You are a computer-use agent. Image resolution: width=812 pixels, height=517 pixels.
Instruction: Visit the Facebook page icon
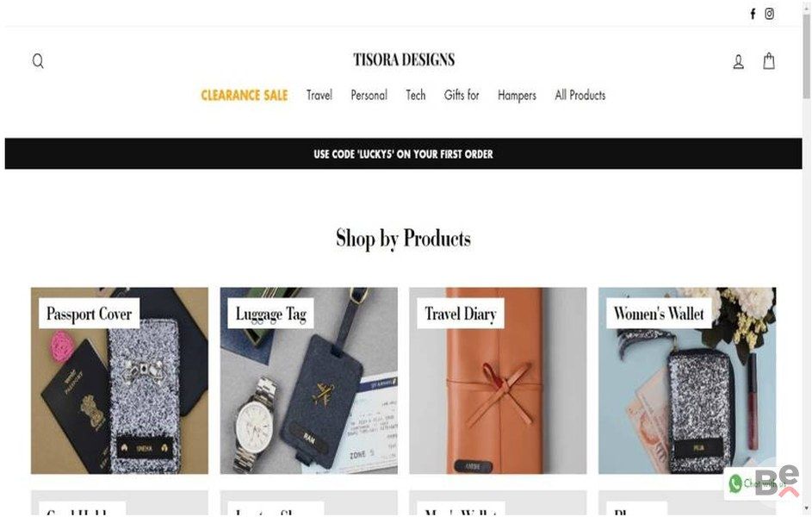pyautogui.click(x=753, y=14)
